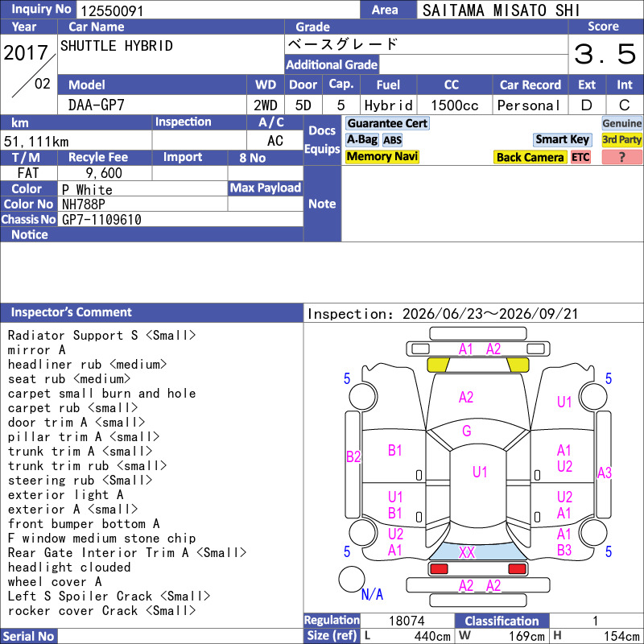Click the year value 2017
The height and width of the screenshot is (644, 644).
(x=26, y=52)
